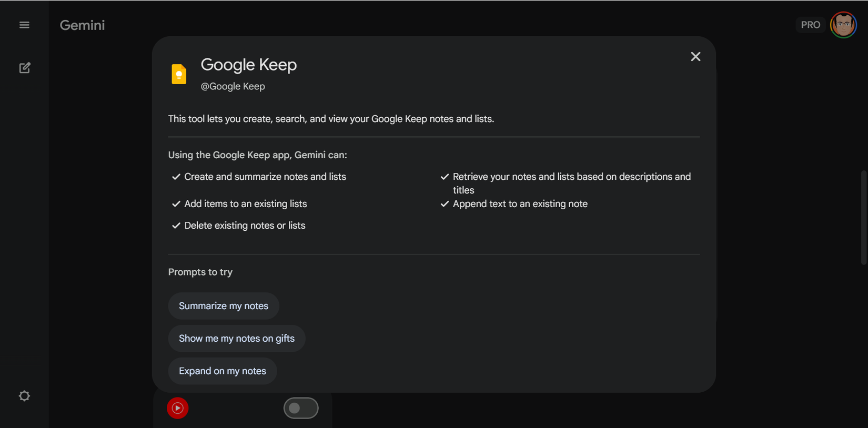The height and width of the screenshot is (428, 868).
Task: Open the hamburger main menu
Action: coord(24,25)
